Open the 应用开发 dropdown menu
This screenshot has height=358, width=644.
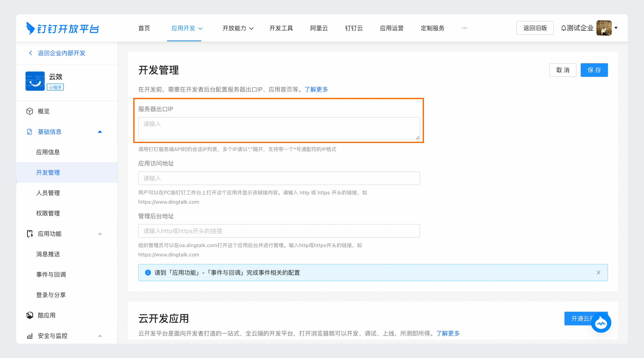click(x=187, y=28)
